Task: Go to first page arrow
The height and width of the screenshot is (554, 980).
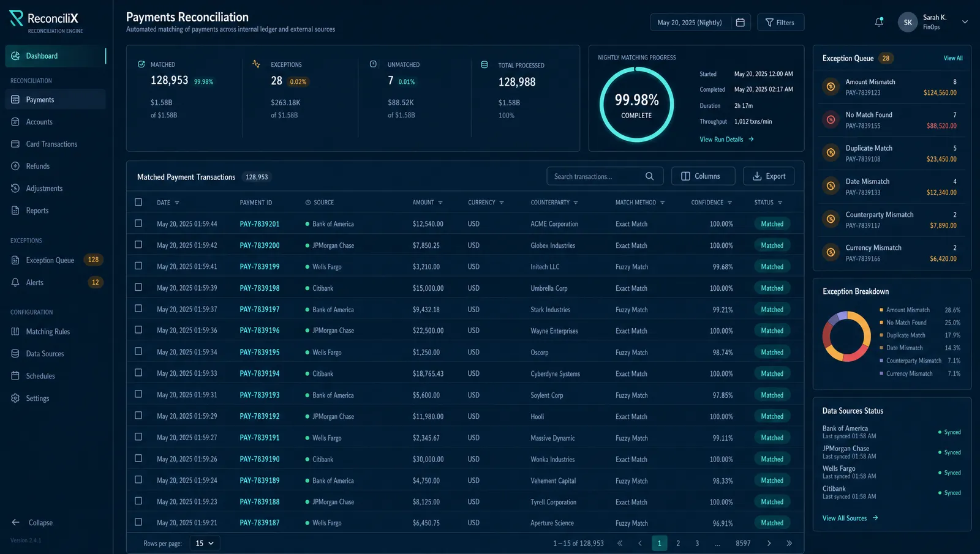Action: 620,543
